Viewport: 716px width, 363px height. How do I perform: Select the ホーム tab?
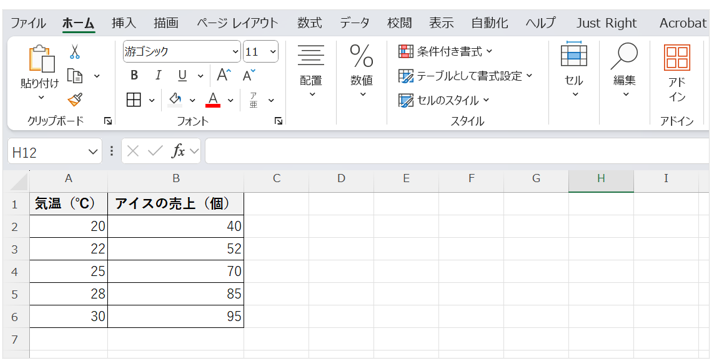78,23
